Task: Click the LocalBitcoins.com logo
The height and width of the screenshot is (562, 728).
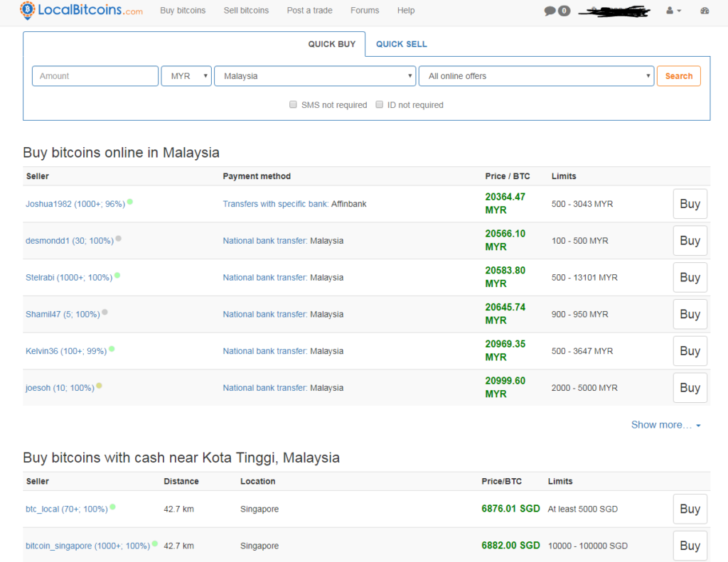Action: point(81,10)
